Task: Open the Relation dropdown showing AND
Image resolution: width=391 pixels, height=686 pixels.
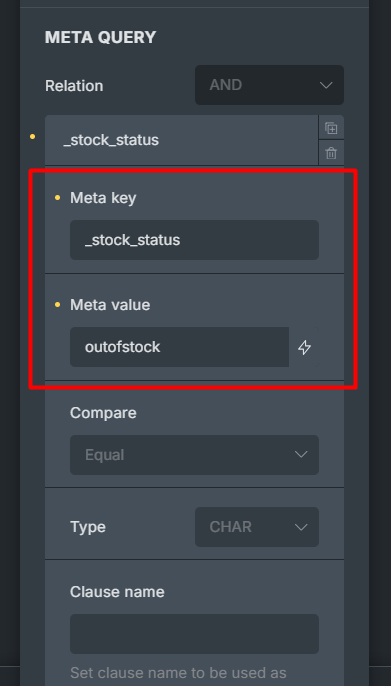Action: click(269, 85)
